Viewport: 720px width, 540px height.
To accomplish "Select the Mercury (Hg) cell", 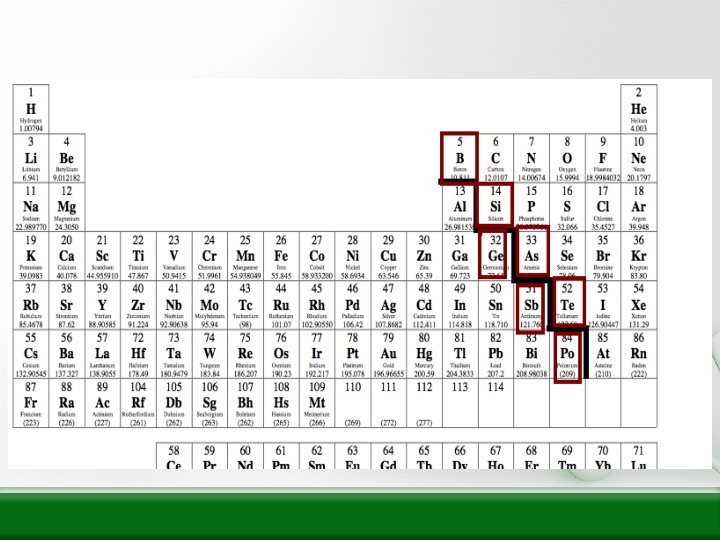I will pos(424,354).
